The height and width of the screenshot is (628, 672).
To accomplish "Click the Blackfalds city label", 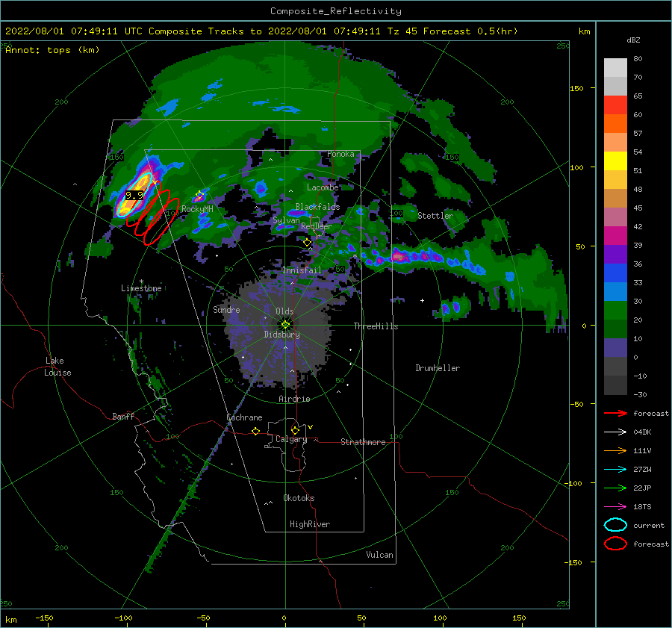I will (x=317, y=207).
